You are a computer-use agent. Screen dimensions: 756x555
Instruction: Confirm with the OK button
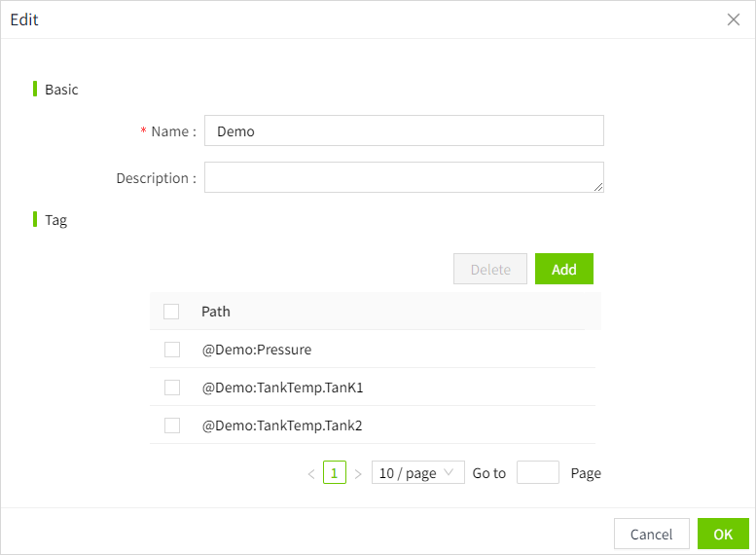point(723,534)
